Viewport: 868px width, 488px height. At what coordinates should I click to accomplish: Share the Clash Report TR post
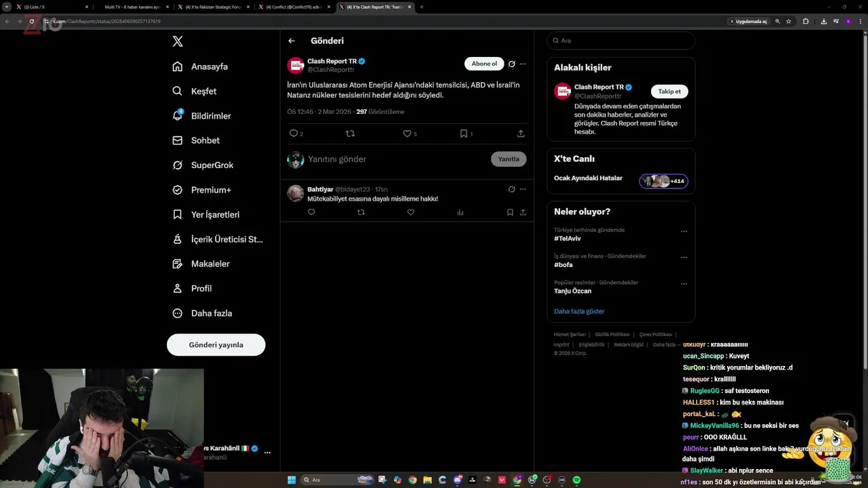click(x=521, y=134)
